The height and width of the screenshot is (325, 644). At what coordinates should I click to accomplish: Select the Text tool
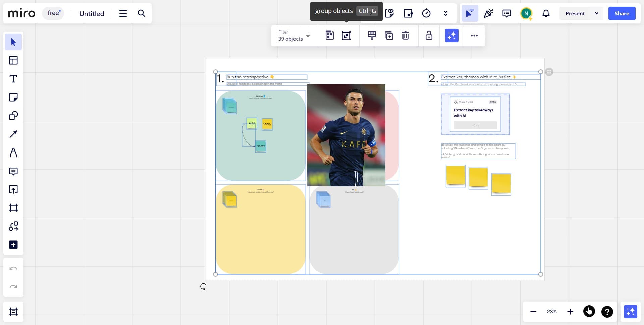(x=13, y=79)
